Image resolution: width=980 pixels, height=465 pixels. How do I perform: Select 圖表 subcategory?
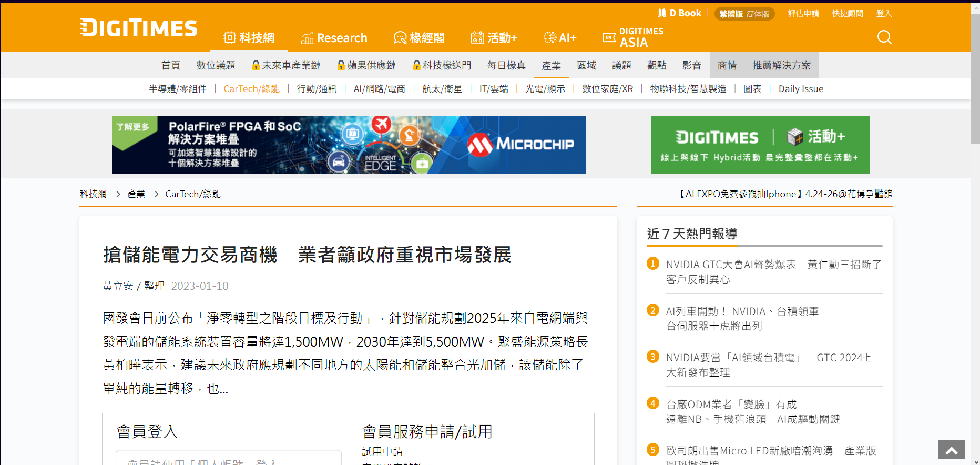(x=752, y=89)
